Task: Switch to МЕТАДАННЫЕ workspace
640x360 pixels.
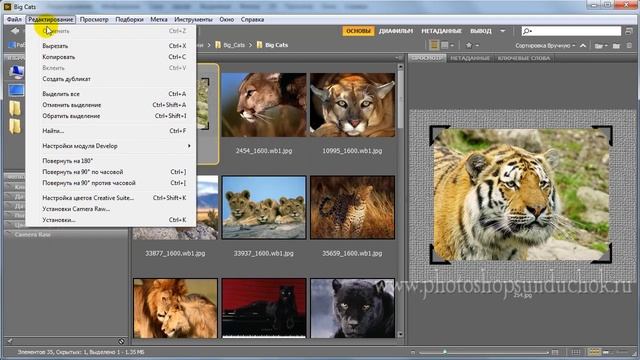Action: click(x=441, y=31)
